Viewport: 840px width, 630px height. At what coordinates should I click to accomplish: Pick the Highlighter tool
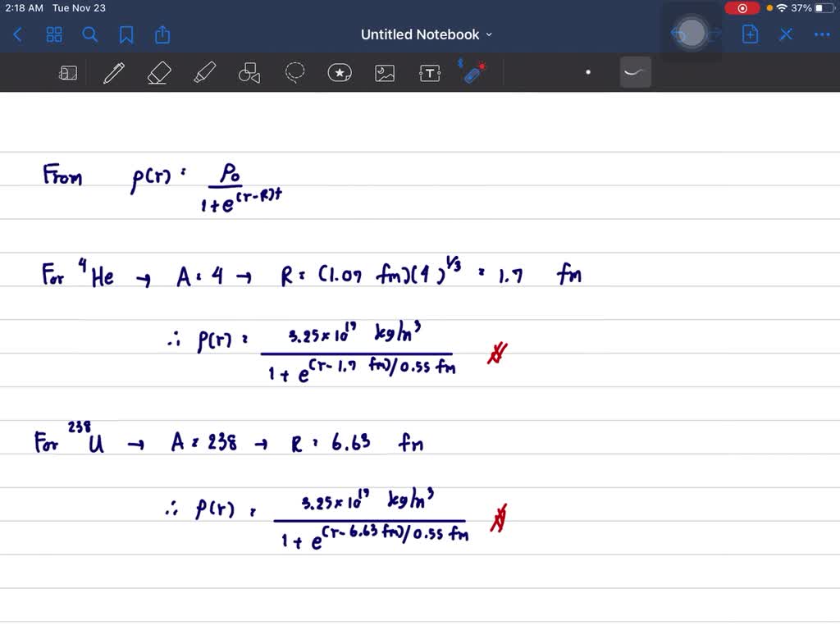[x=204, y=72]
